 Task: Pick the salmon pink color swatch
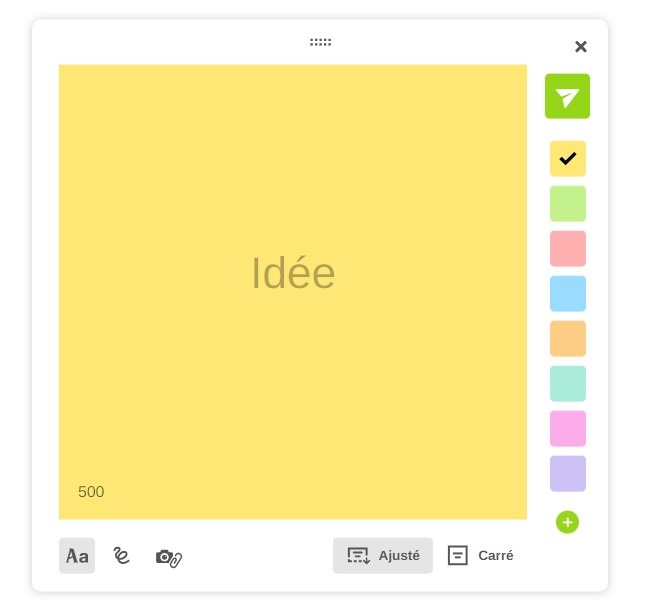[567, 248]
